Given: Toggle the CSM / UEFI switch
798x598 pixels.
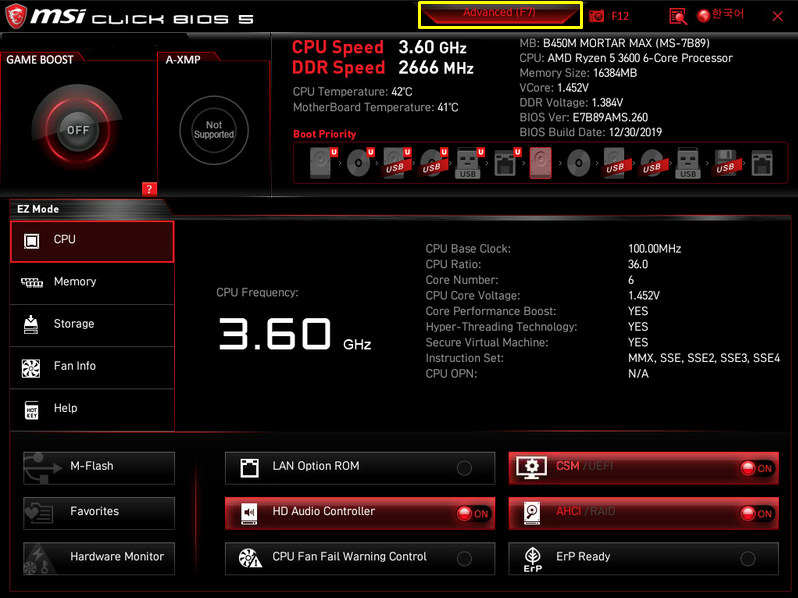Looking at the screenshot, I should point(643,468).
